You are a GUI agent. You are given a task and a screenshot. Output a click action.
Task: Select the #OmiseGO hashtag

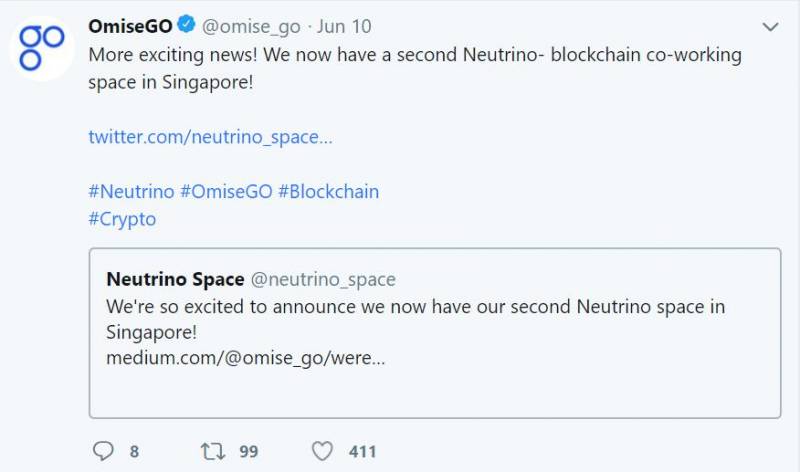(226, 191)
